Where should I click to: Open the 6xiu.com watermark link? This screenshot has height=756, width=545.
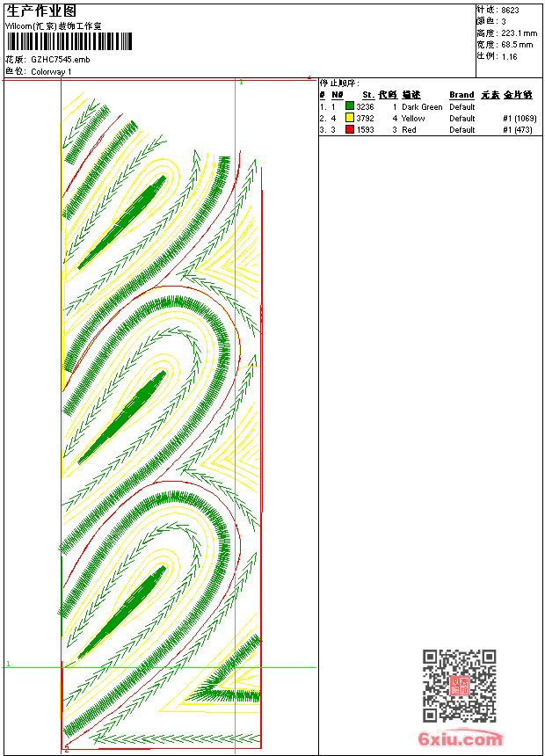tap(460, 738)
